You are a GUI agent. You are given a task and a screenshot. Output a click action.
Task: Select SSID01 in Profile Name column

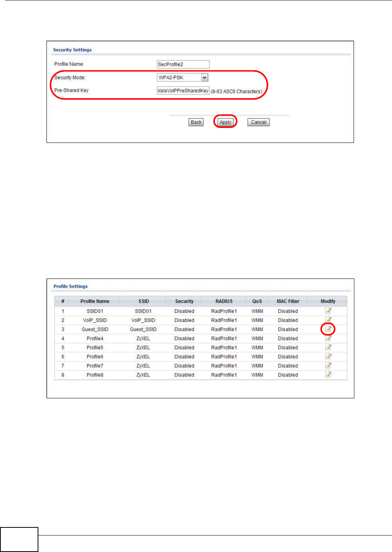pos(95,311)
